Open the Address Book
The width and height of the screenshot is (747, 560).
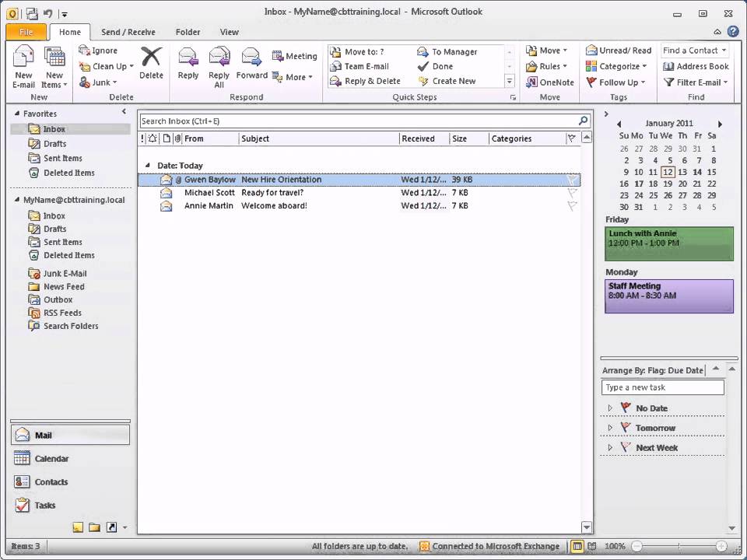pos(696,66)
